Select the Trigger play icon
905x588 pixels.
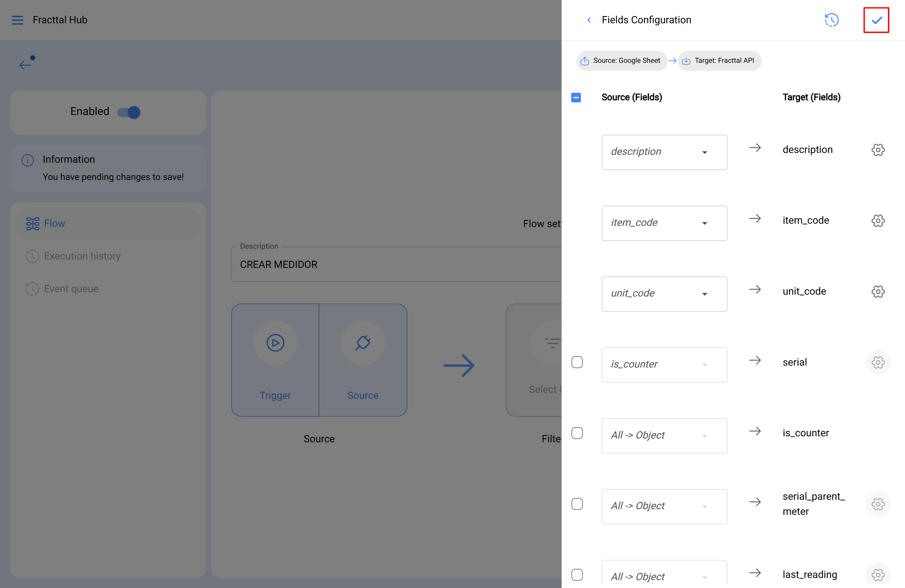click(x=275, y=342)
